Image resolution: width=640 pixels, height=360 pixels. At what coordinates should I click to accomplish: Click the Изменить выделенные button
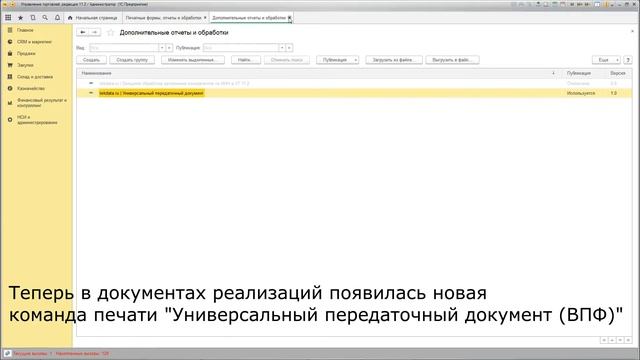tap(193, 60)
